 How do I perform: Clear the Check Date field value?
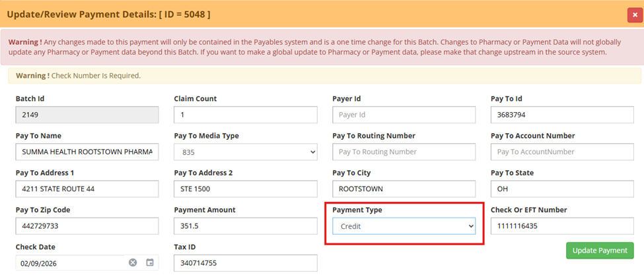133,262
